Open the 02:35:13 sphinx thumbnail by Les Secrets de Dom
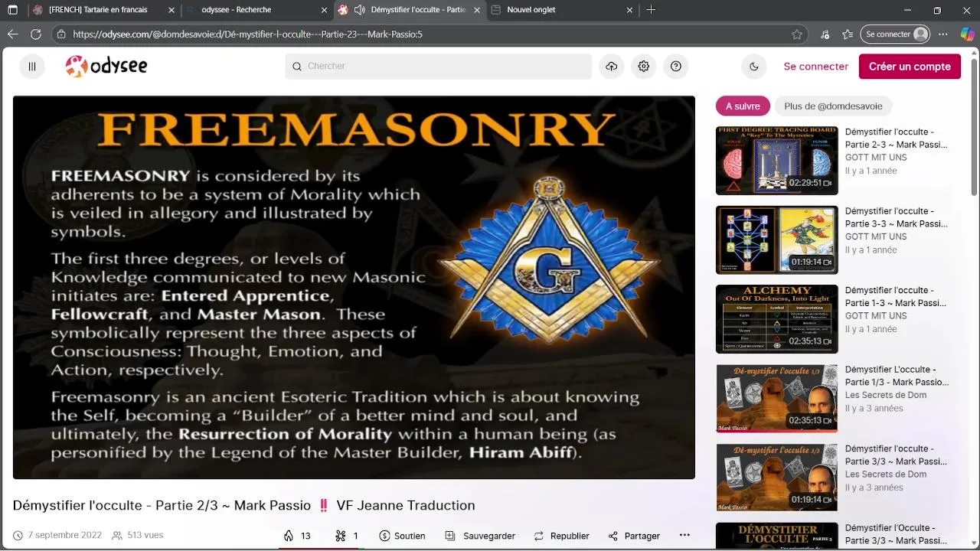 pyautogui.click(x=776, y=398)
